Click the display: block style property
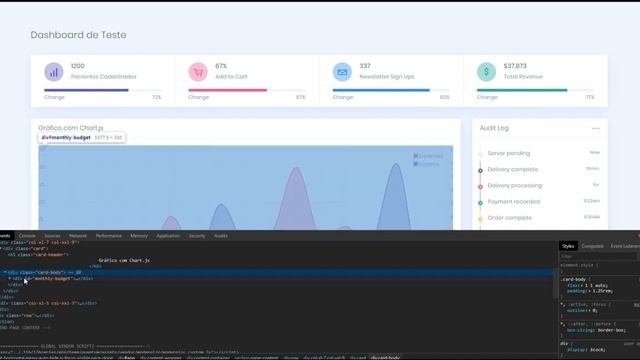Image resolution: width=640 pixels, height=360 pixels. pyautogui.click(x=587, y=350)
